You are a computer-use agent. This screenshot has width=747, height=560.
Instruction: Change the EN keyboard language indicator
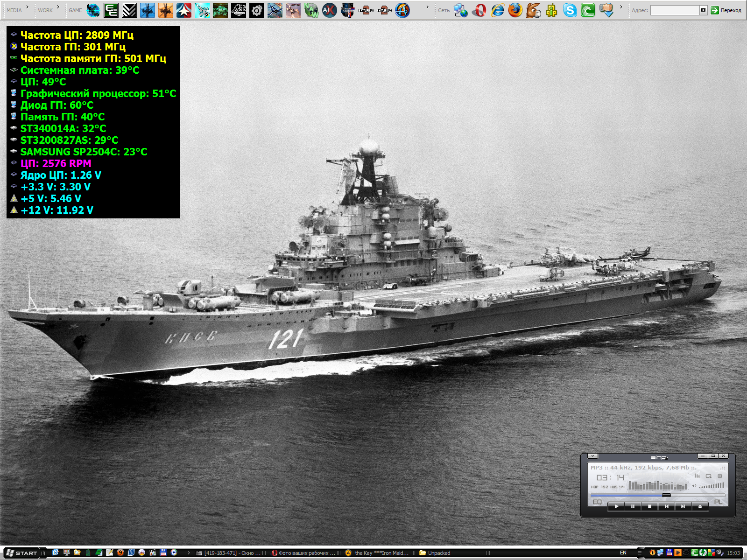tap(623, 553)
